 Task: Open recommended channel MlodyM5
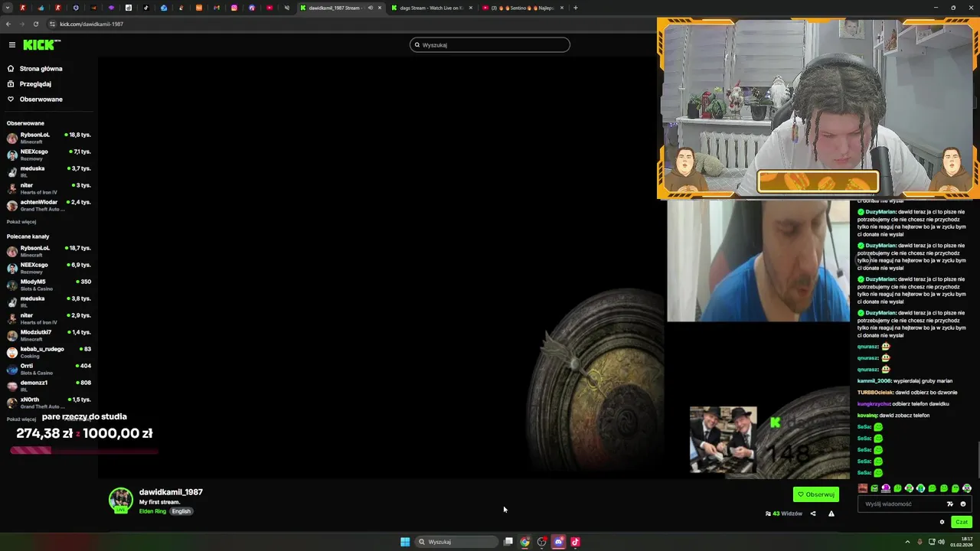click(49, 285)
